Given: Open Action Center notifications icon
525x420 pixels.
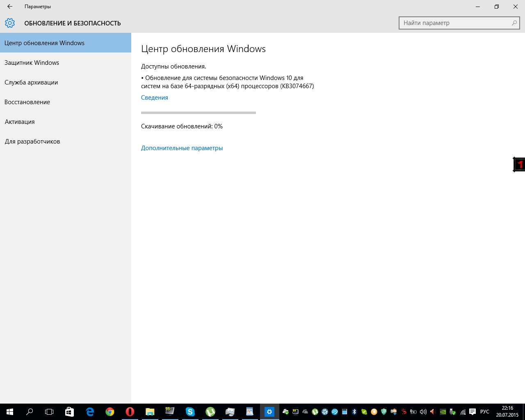Looking at the screenshot, I should coord(472,412).
